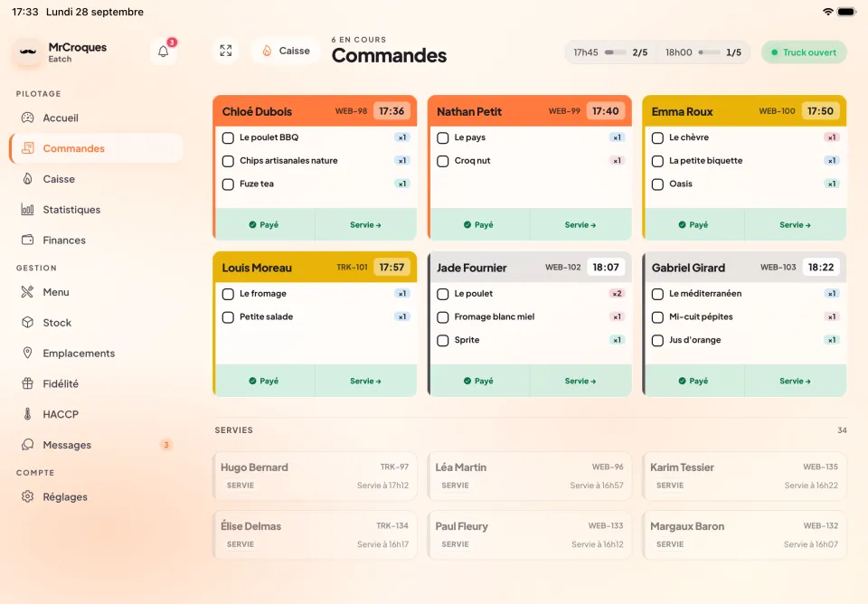This screenshot has width=868, height=604.
Task: Click the Emplacements pin icon
Action: [28, 353]
